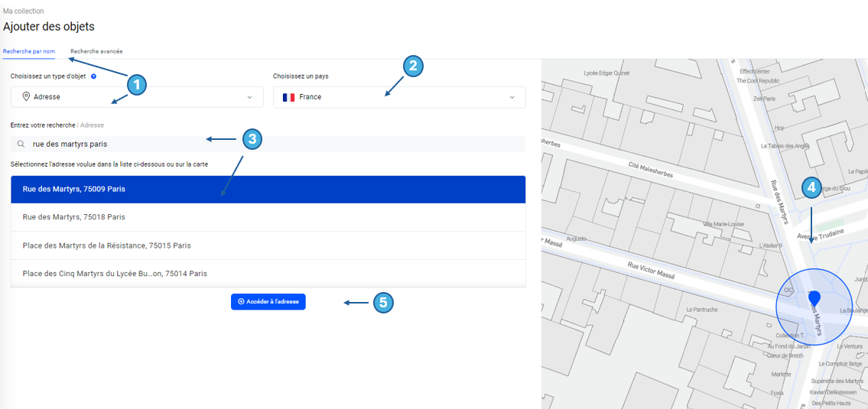Click the chevron of the country selector
Screen dimensions: 868x409
point(512,97)
